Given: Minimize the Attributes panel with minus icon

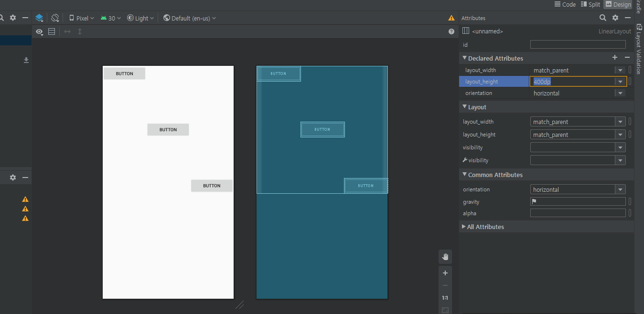Looking at the screenshot, I should (628, 18).
